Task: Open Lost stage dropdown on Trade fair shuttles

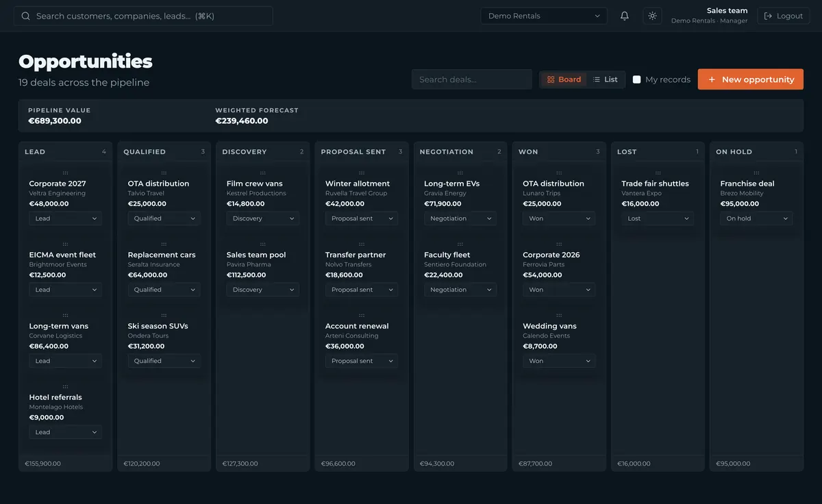Action: tap(658, 218)
